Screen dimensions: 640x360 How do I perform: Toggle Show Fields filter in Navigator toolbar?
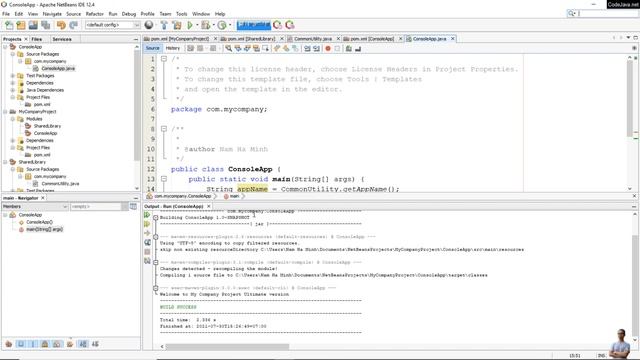pyautogui.click(x=21, y=344)
